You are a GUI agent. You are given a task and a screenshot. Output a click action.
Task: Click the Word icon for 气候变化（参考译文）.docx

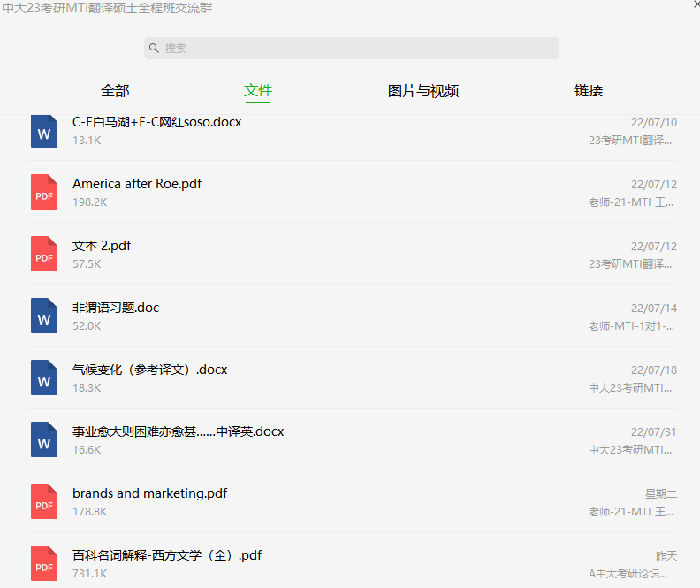(44, 378)
